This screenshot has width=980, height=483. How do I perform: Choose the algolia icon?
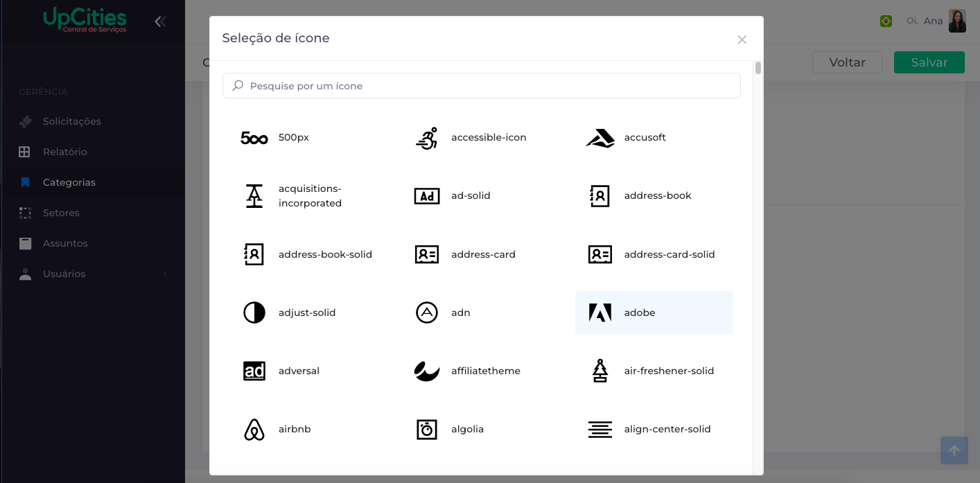(427, 429)
